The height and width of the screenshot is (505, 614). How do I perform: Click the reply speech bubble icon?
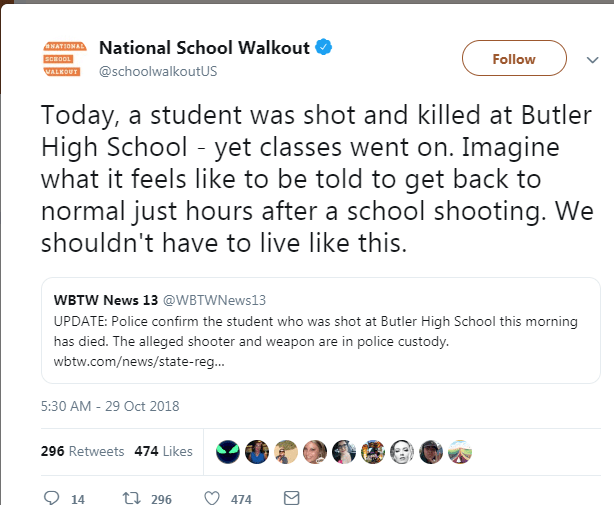coord(52,497)
